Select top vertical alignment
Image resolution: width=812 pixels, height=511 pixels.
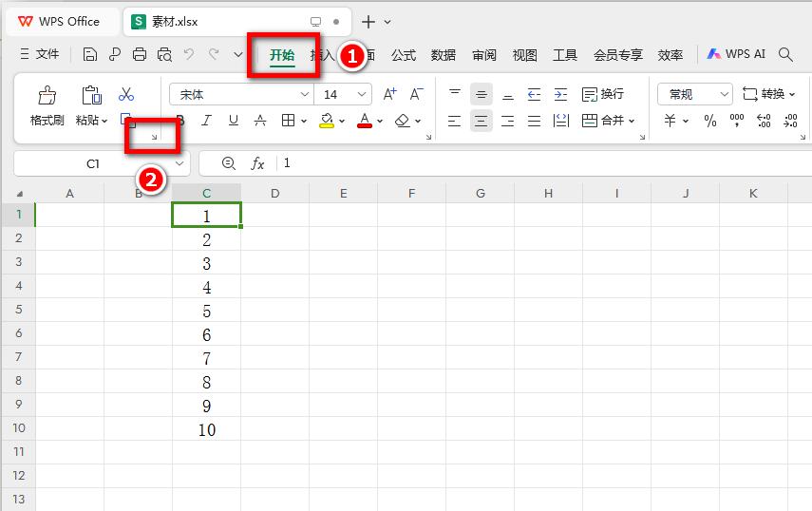point(455,94)
